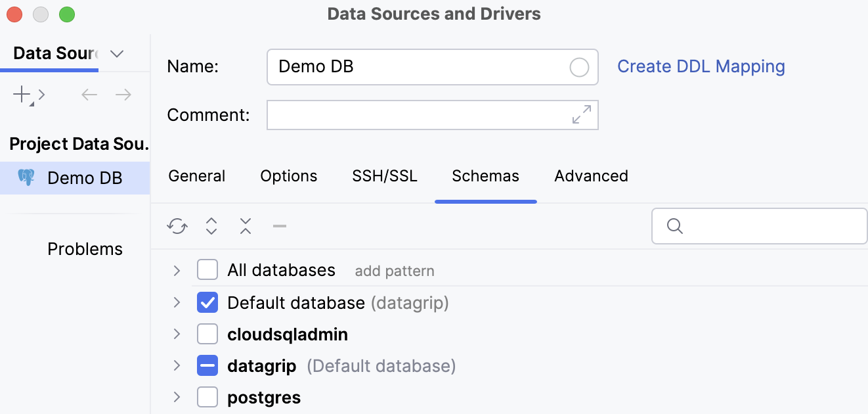
Task: Uncheck the Default database checkbox
Action: point(207,302)
